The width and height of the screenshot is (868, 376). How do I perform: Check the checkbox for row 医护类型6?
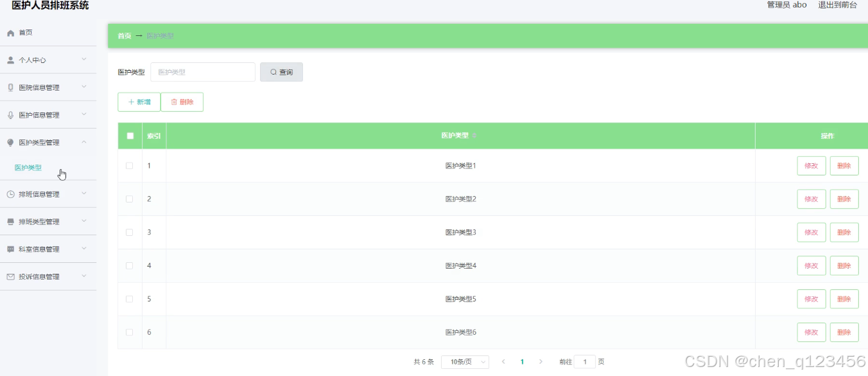tap(129, 332)
